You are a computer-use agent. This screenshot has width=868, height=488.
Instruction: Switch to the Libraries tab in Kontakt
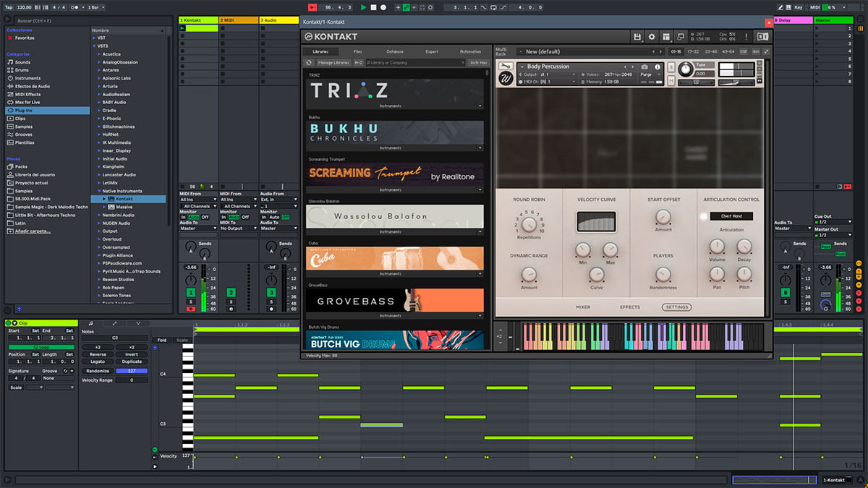(320, 51)
